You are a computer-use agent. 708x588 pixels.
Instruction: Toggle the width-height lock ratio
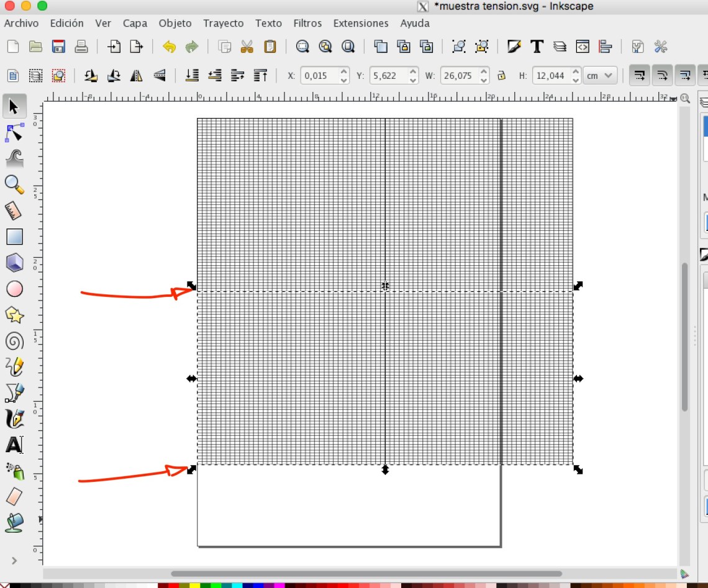(x=502, y=75)
